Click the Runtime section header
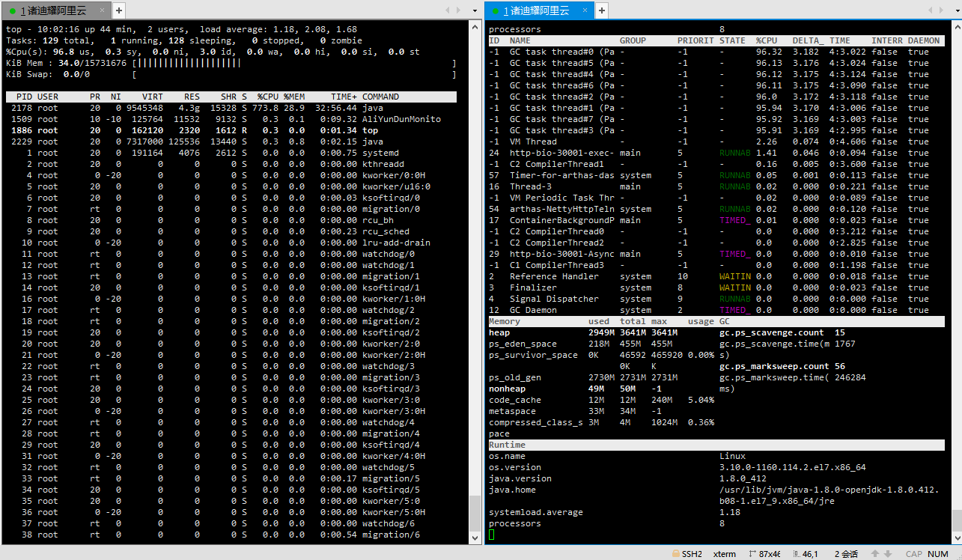Viewport: 962px width, 560px height. (716, 445)
